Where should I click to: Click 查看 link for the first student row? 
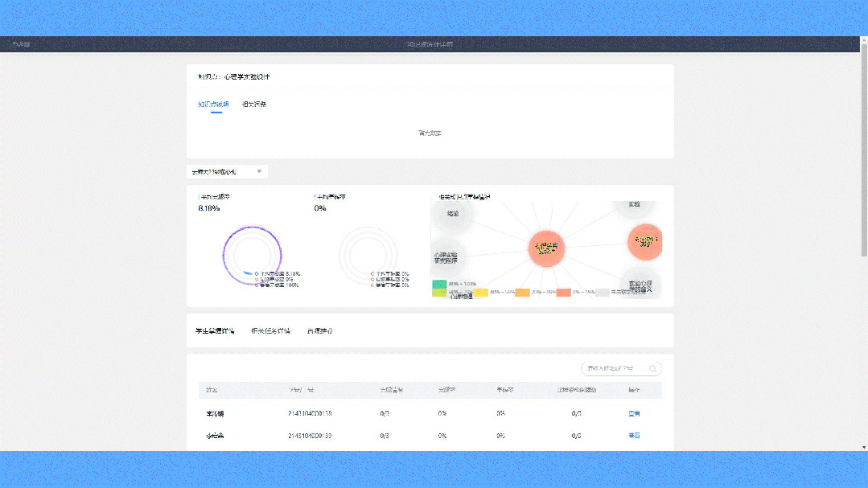click(x=634, y=413)
